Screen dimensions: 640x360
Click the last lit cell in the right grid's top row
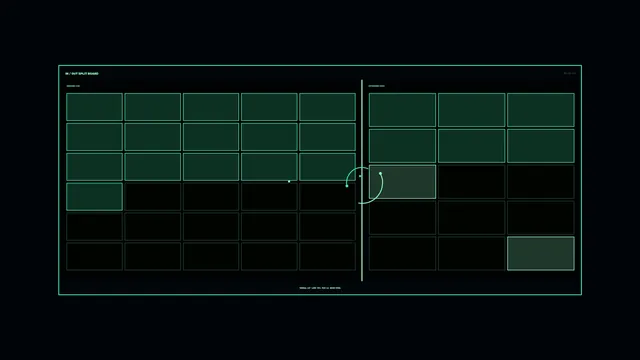point(541,110)
